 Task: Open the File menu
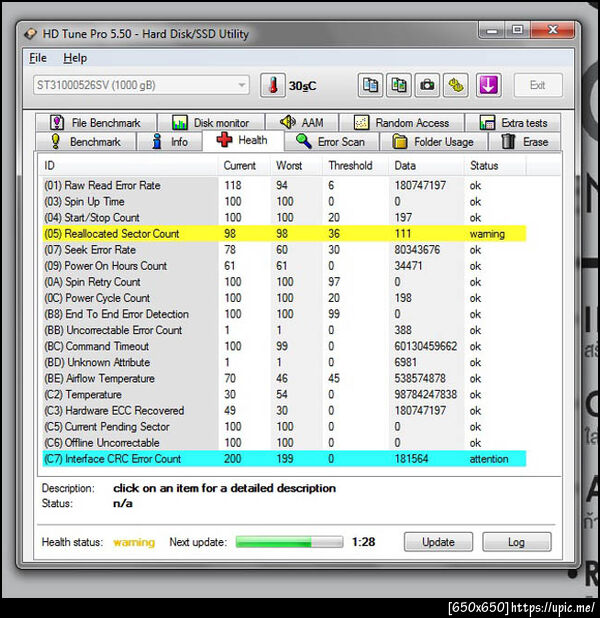pos(38,58)
